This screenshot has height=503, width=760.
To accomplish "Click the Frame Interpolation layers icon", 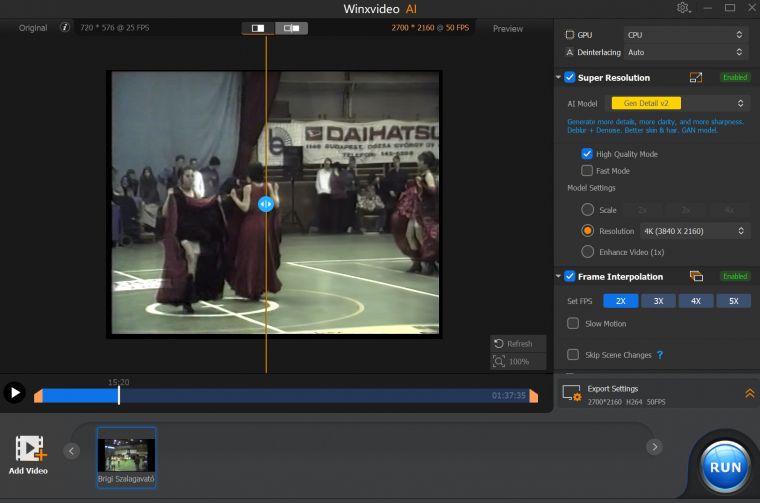I will (696, 276).
